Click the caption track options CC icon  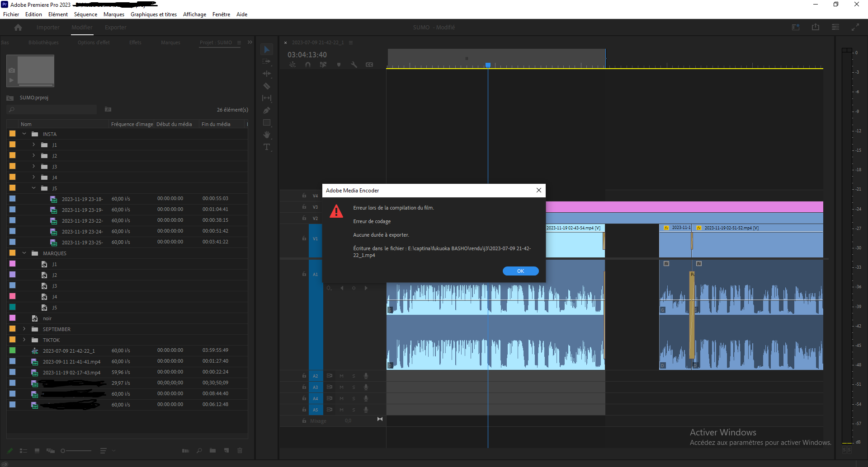(x=369, y=65)
